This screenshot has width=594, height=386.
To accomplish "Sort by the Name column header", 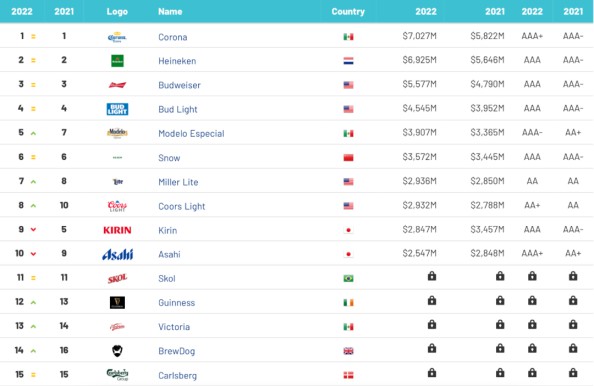I will [x=170, y=11].
